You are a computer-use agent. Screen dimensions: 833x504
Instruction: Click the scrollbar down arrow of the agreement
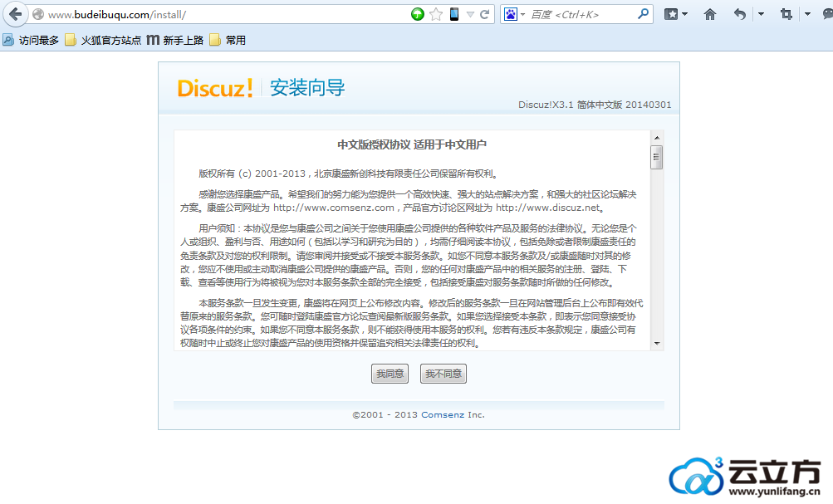(657, 344)
